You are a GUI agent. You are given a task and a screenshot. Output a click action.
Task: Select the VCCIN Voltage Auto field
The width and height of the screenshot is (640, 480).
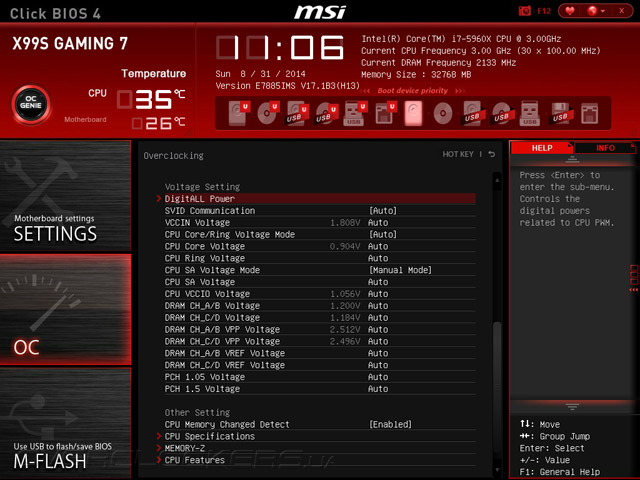tap(378, 222)
